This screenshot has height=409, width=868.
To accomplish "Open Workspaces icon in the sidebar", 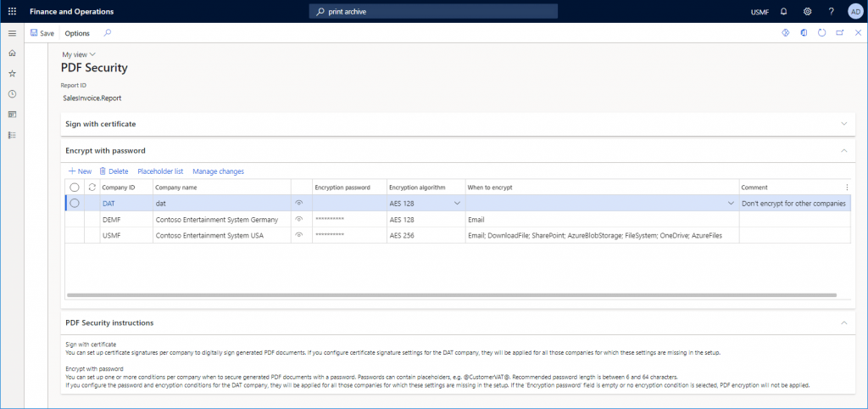I will click(x=12, y=115).
